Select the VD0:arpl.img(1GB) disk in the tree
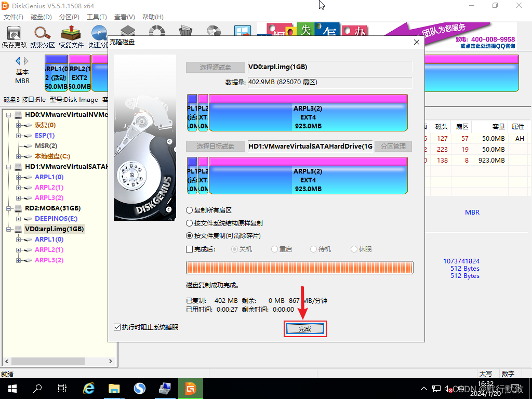 (54, 229)
